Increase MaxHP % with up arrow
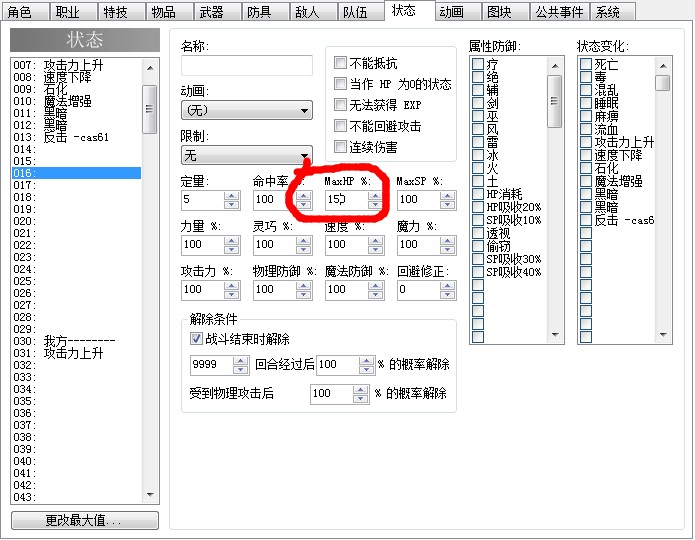Image resolution: width=695 pixels, height=540 pixels. pyautogui.click(x=375, y=196)
